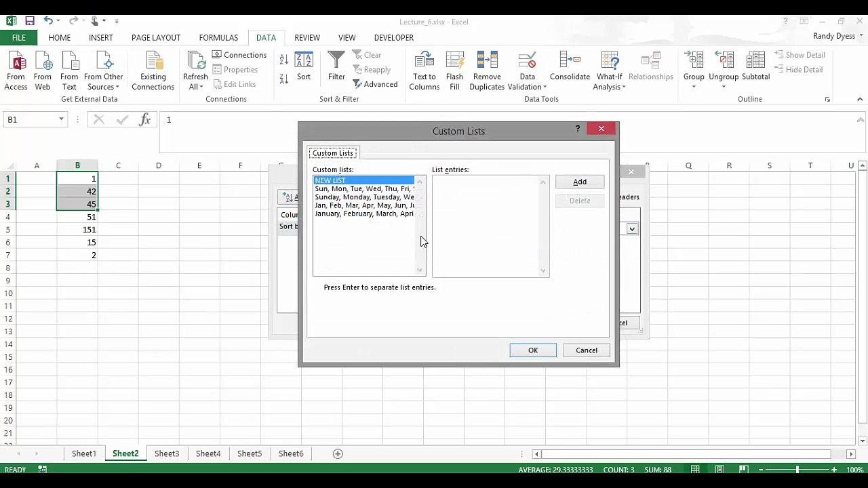Open the FILE tab

tap(18, 38)
